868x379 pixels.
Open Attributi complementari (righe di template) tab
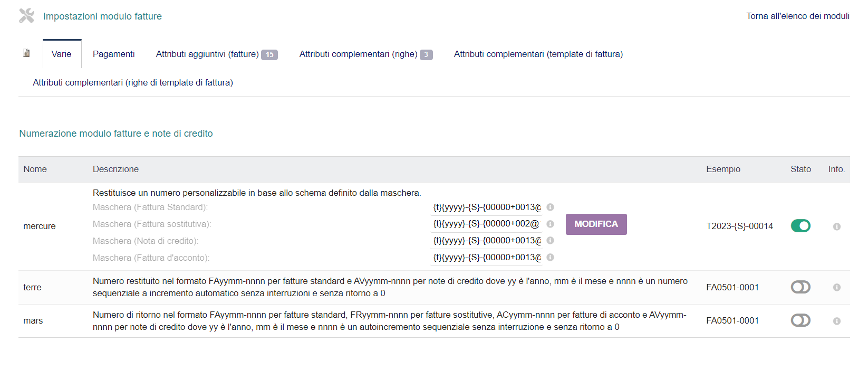pos(133,82)
